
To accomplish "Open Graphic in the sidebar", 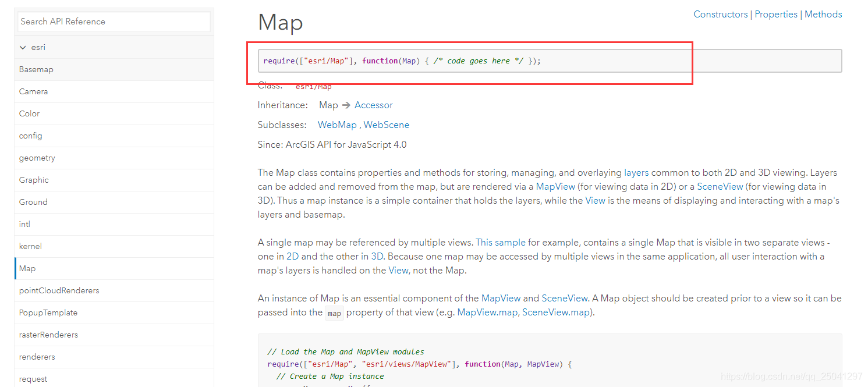I will coord(114,180).
